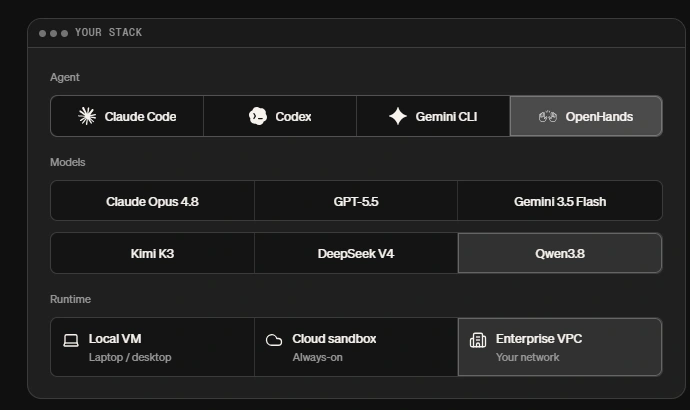Choose Codex as the agent
The width and height of the screenshot is (690, 410).
280,116
